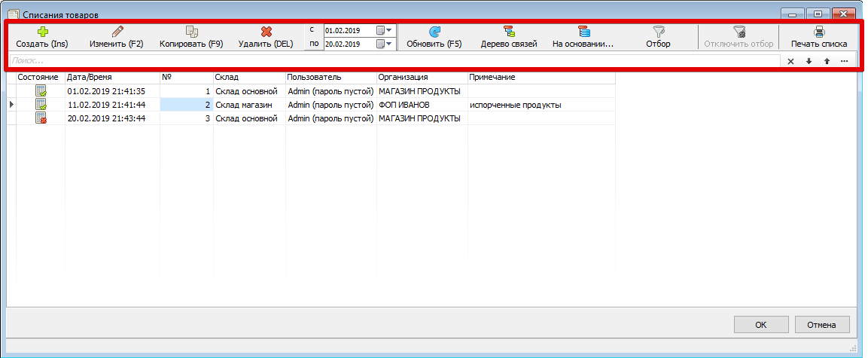
Task: Open search options three-dots button
Action: coord(844,61)
